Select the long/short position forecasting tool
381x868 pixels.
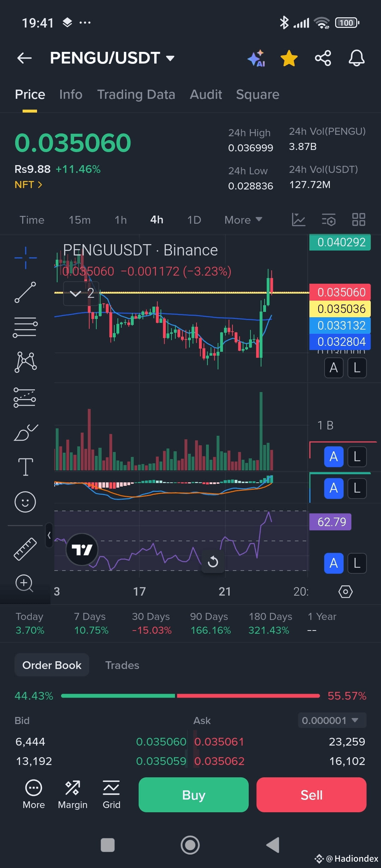click(x=25, y=397)
